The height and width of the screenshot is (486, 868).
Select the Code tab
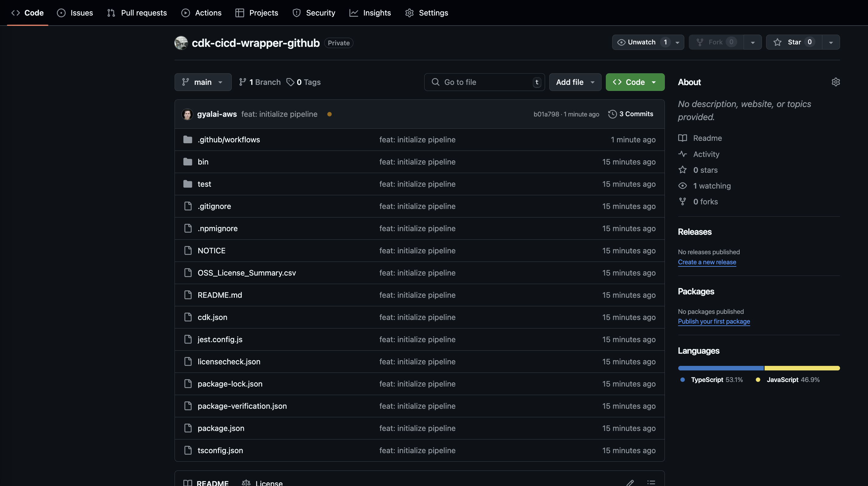(x=28, y=13)
